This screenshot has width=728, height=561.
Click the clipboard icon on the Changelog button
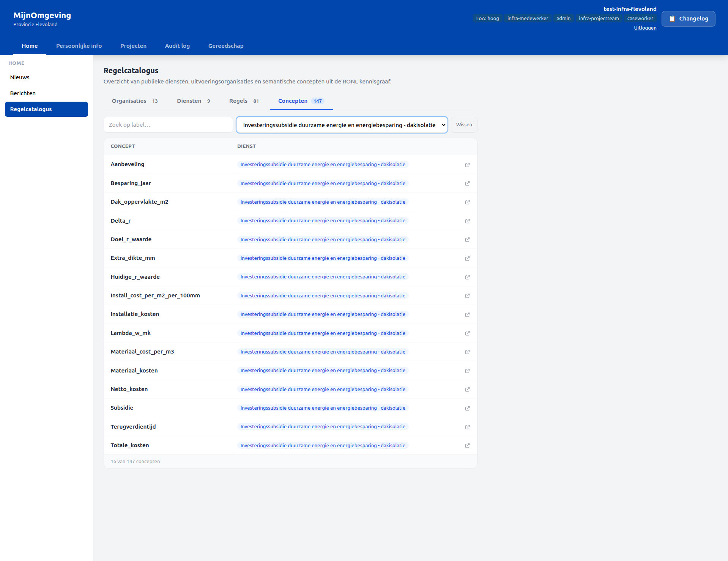pos(672,18)
